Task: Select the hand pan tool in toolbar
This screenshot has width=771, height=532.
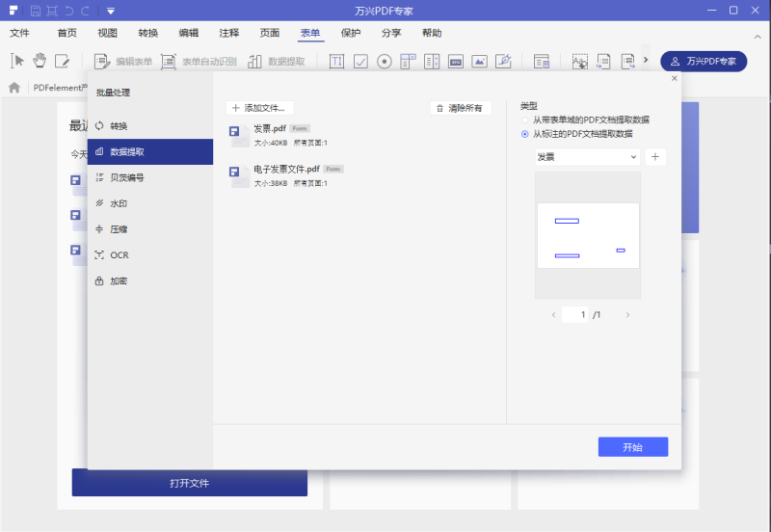Action: click(x=40, y=61)
